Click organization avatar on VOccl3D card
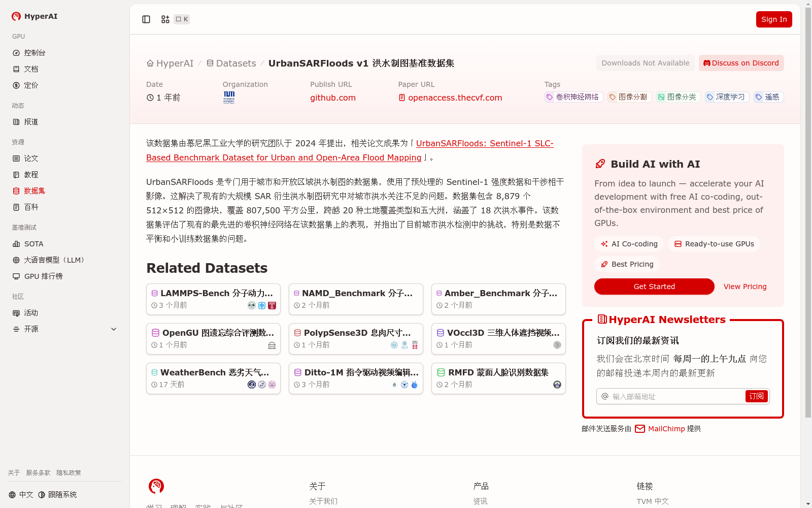Viewport: 812px width, 508px height. pyautogui.click(x=557, y=345)
